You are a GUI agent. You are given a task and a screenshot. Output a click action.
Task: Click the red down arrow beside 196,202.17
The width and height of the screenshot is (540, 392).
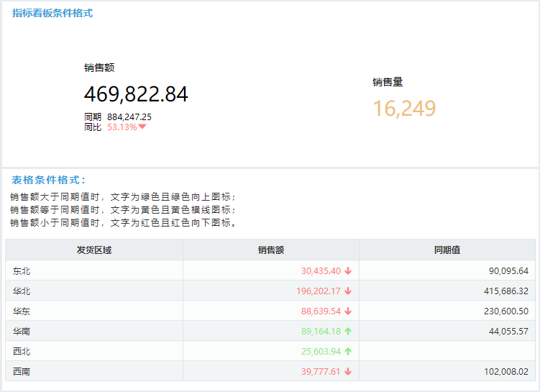[x=348, y=291]
